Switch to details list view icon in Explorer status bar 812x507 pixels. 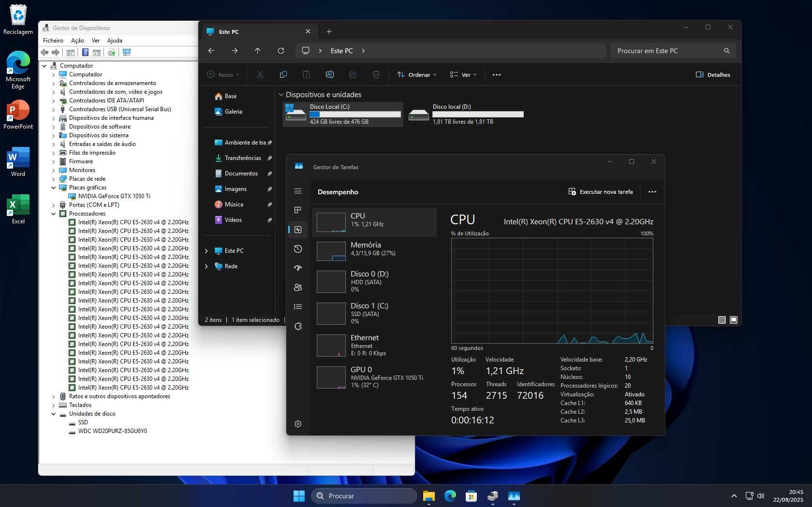(x=722, y=320)
